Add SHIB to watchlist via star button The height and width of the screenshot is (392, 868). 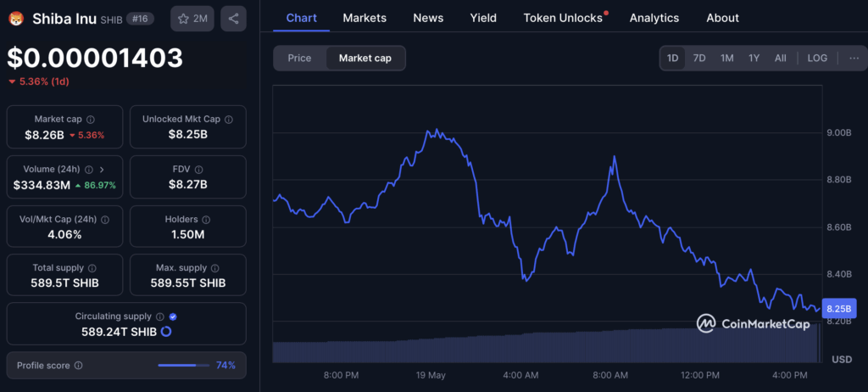pyautogui.click(x=192, y=19)
